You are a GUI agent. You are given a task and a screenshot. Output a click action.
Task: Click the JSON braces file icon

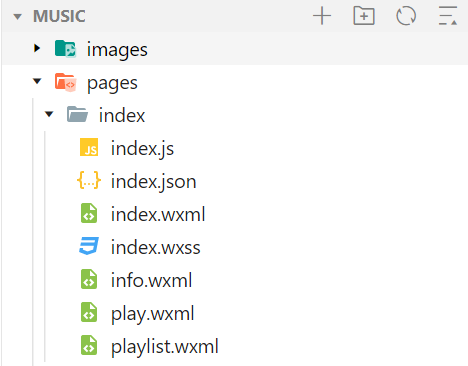click(x=89, y=180)
